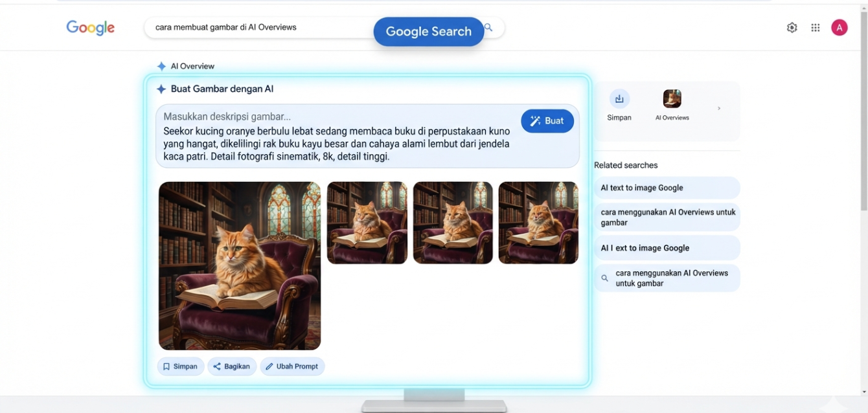Click the Simpan download icon in side panel
This screenshot has height=413, width=868.
pos(619,98)
